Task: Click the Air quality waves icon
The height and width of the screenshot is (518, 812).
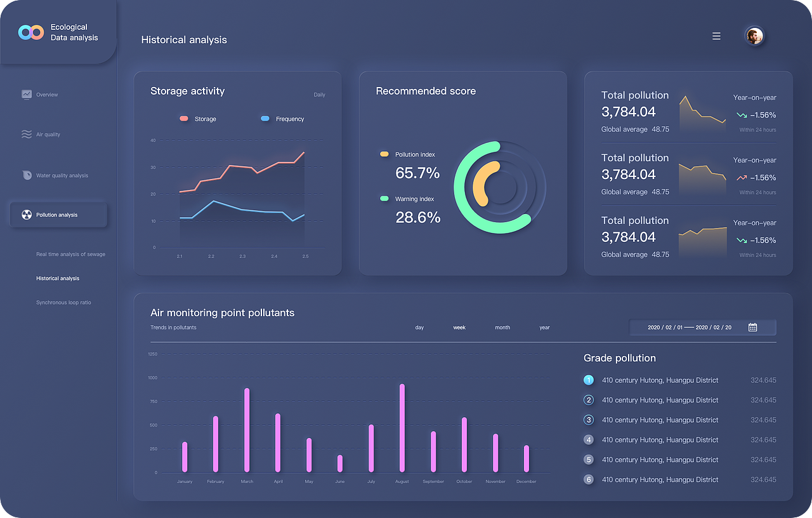Action: point(27,135)
